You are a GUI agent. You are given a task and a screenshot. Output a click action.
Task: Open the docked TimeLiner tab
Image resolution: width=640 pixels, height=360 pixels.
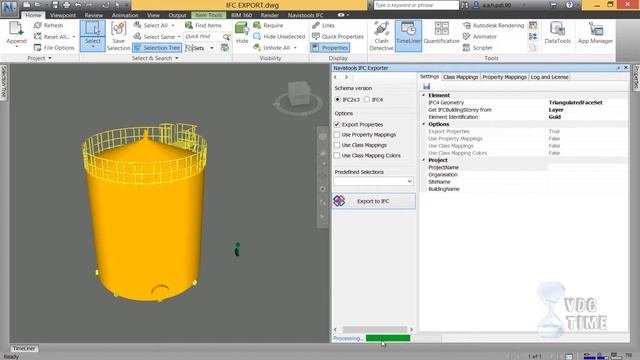[24, 348]
